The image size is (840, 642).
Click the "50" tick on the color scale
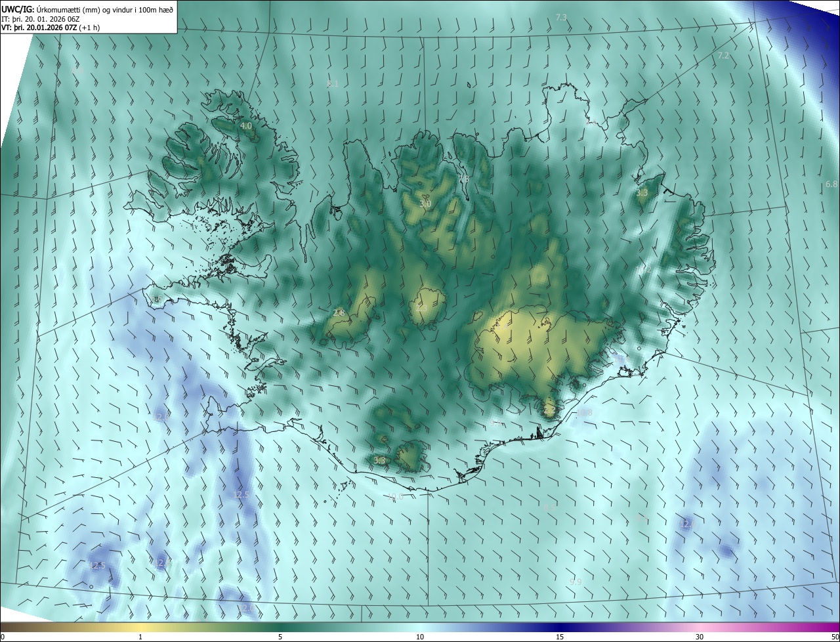click(x=835, y=637)
